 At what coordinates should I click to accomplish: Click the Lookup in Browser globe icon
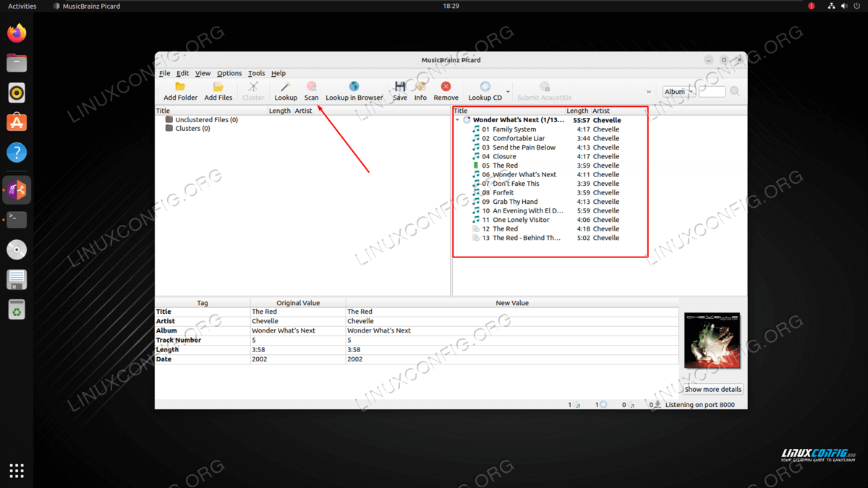tap(354, 87)
